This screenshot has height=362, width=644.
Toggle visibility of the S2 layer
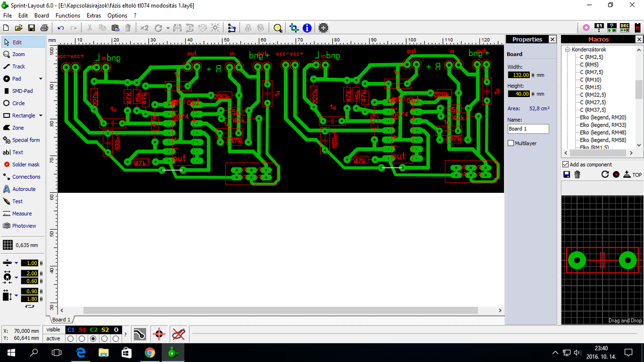105,330
